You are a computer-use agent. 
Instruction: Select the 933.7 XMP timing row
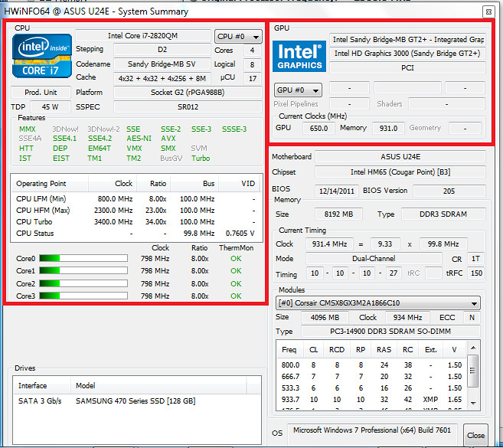[x=371, y=400]
